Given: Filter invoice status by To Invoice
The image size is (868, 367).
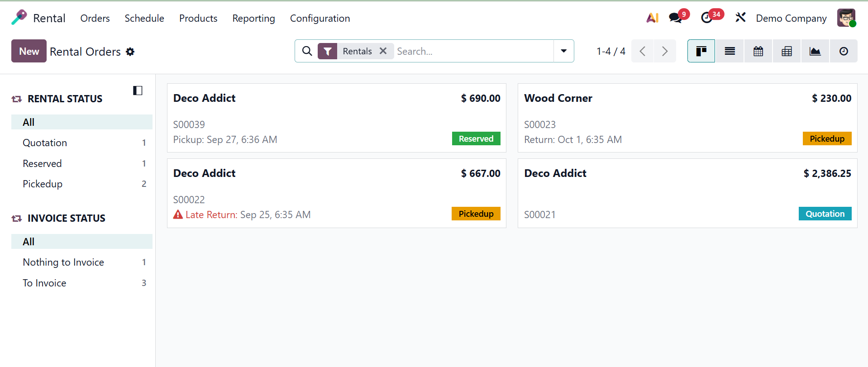Looking at the screenshot, I should coord(44,283).
